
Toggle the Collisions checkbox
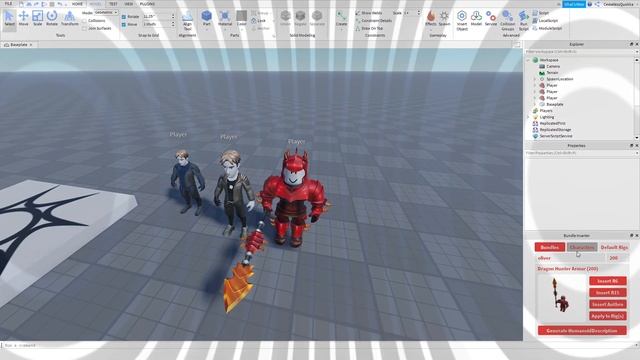(84, 20)
